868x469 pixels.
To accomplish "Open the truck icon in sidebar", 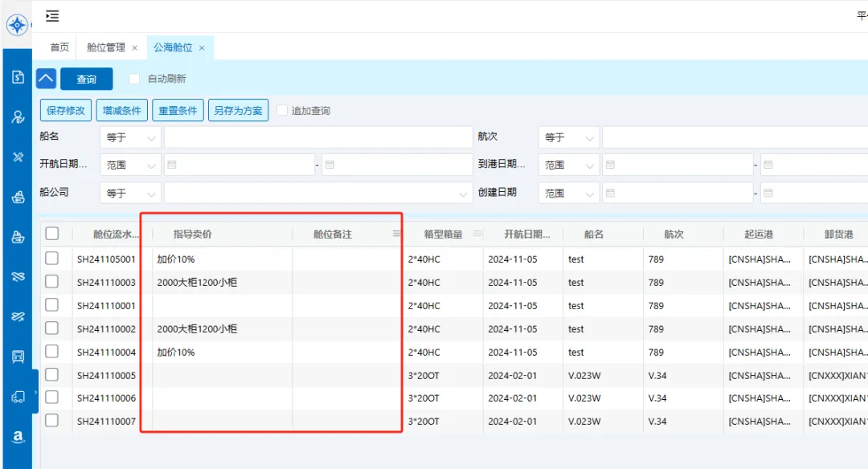I will [18, 397].
